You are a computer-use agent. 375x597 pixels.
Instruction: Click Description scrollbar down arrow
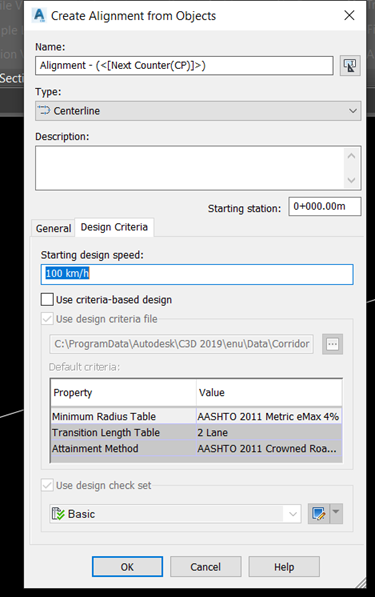tap(351, 180)
